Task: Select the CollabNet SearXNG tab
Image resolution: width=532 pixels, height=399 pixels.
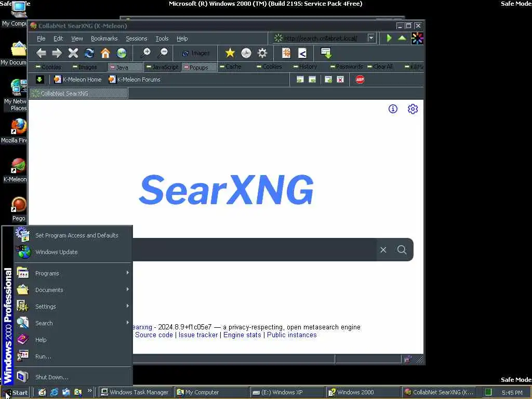Action: point(79,94)
